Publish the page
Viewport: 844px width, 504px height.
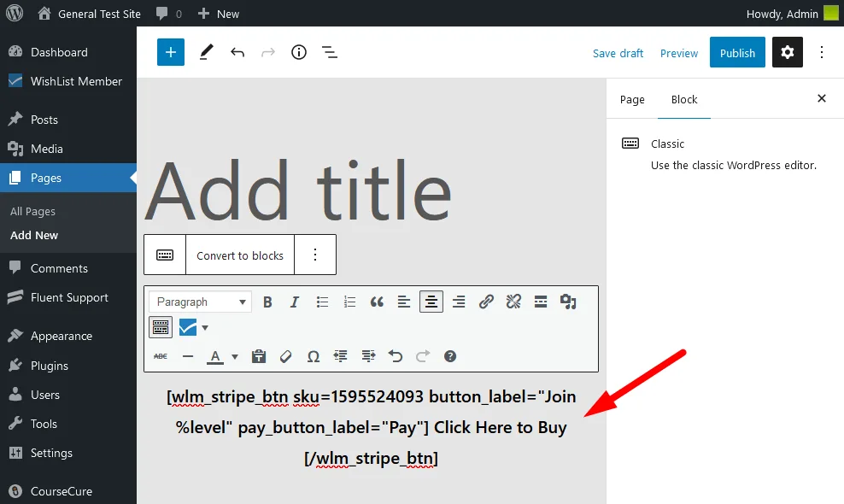[x=737, y=52]
